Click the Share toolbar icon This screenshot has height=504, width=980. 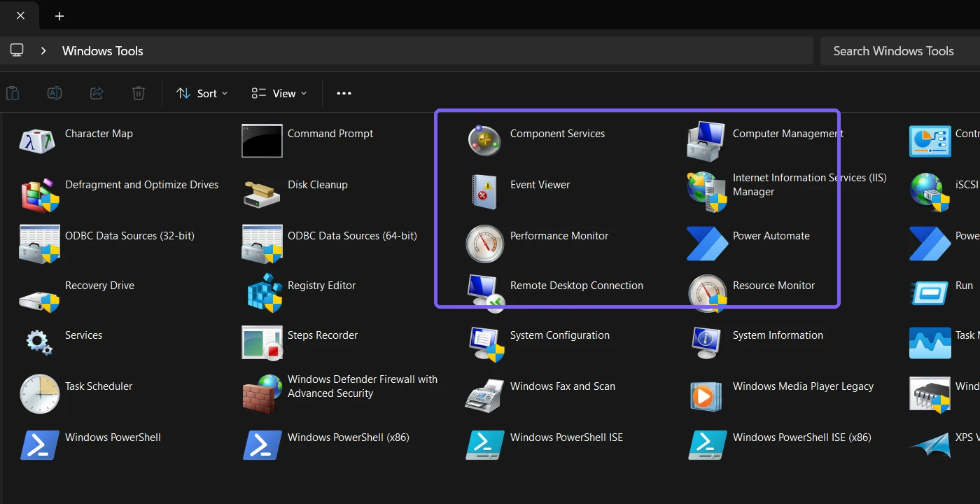pos(97,93)
